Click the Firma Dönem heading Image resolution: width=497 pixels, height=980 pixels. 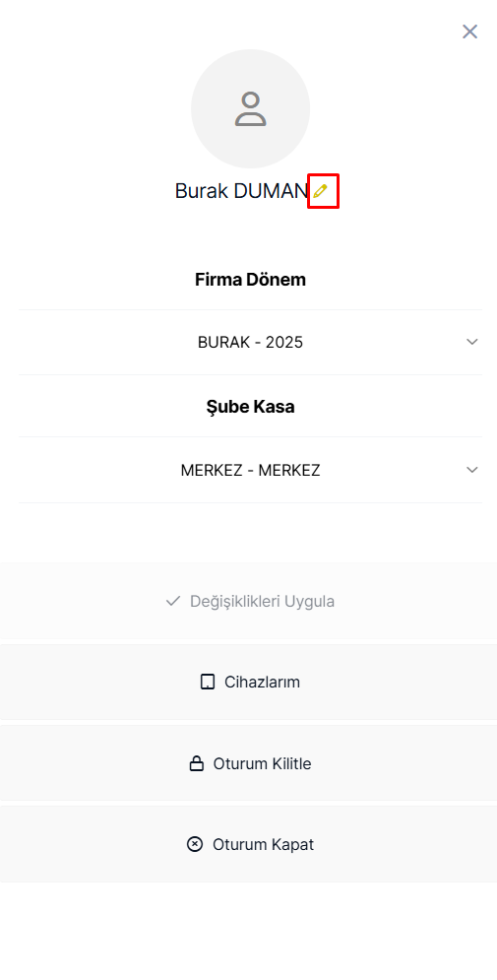tap(250, 280)
